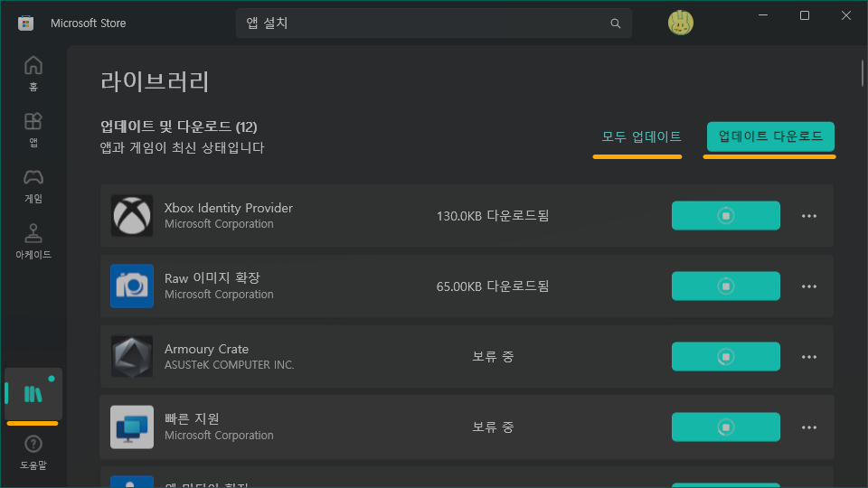Open the Games section in sidebar
Image resolution: width=868 pixels, height=488 pixels.
pyautogui.click(x=33, y=184)
